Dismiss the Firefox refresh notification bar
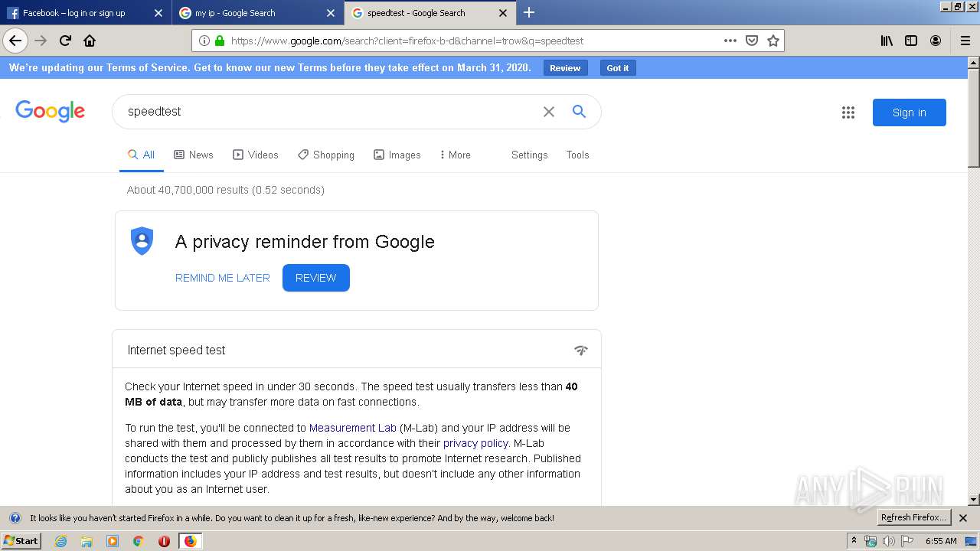The height and width of the screenshot is (551, 980). (x=963, y=518)
